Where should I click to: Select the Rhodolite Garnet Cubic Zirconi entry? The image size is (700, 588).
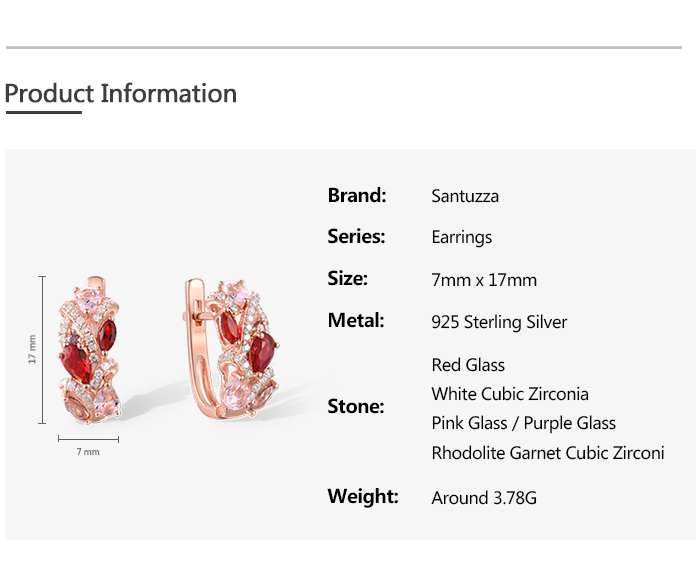pos(547,453)
